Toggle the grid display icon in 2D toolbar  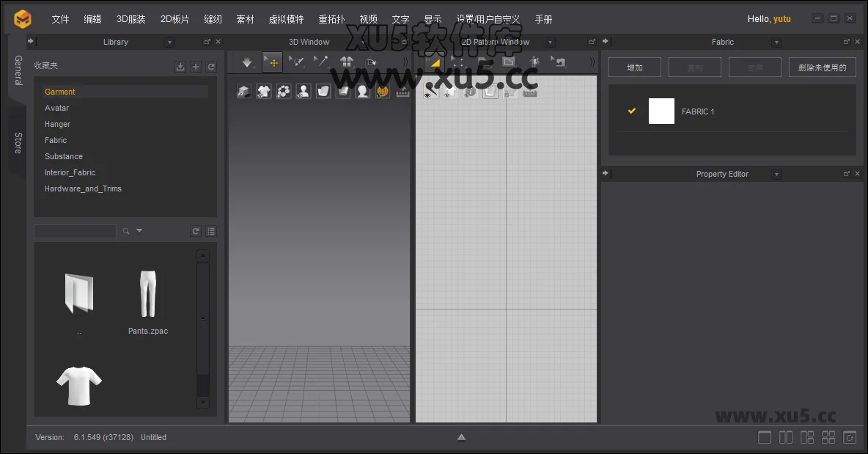[529, 91]
